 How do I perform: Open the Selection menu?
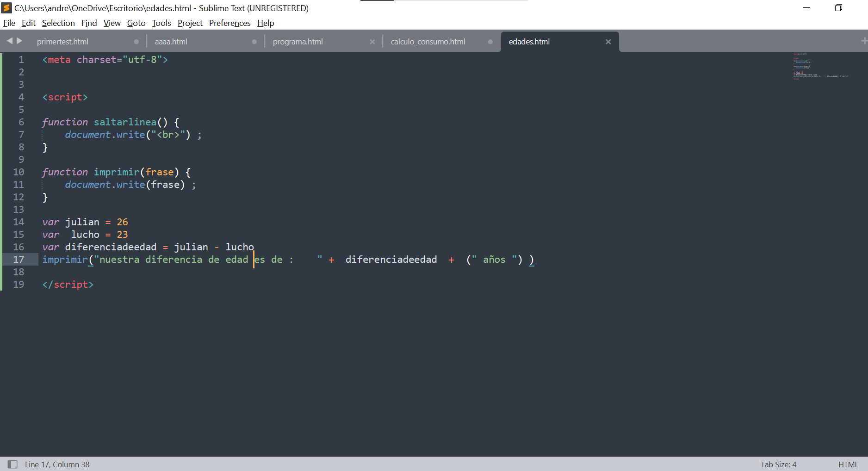(x=58, y=23)
